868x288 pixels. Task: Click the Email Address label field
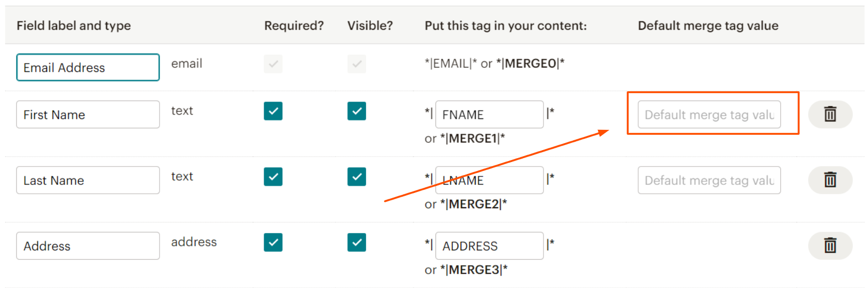click(88, 67)
